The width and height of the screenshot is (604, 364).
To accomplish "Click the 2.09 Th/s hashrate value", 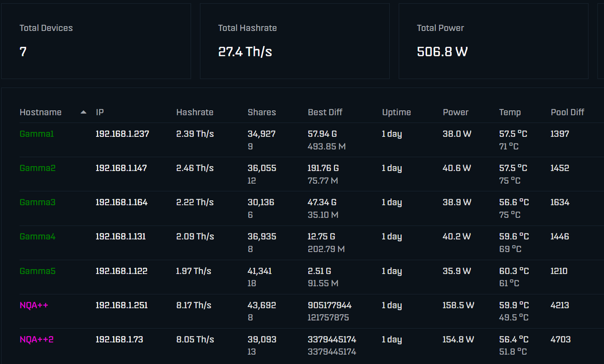I will pos(195,237).
